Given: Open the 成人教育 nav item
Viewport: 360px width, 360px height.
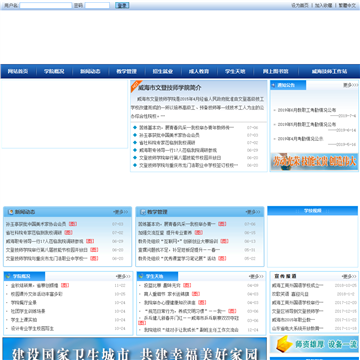Looking at the screenshot, I should tap(199, 71).
